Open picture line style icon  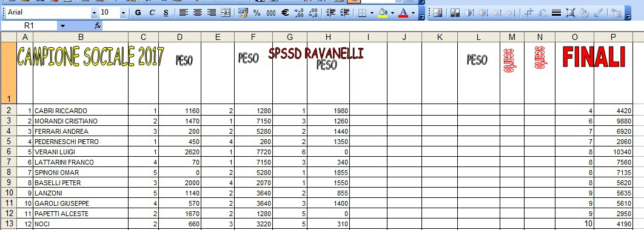pos(557,13)
